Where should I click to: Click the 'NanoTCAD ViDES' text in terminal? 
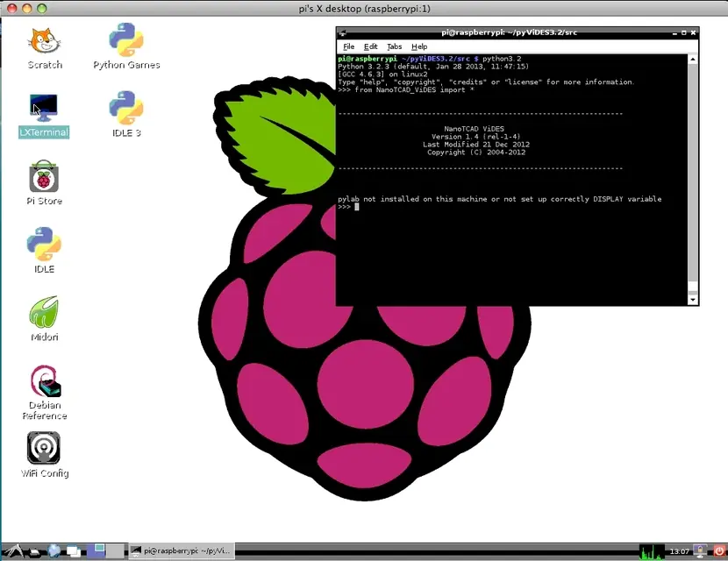474,129
